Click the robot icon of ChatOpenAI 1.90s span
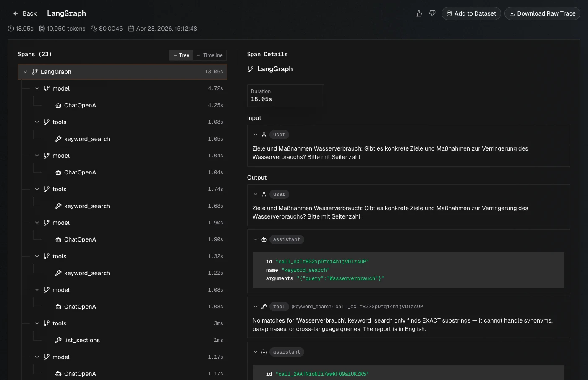Image resolution: width=588 pixels, height=380 pixels. pos(58,239)
